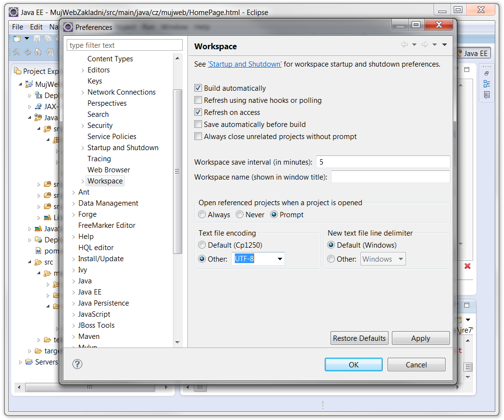Click the back navigation arrow in Preferences

[404, 44]
